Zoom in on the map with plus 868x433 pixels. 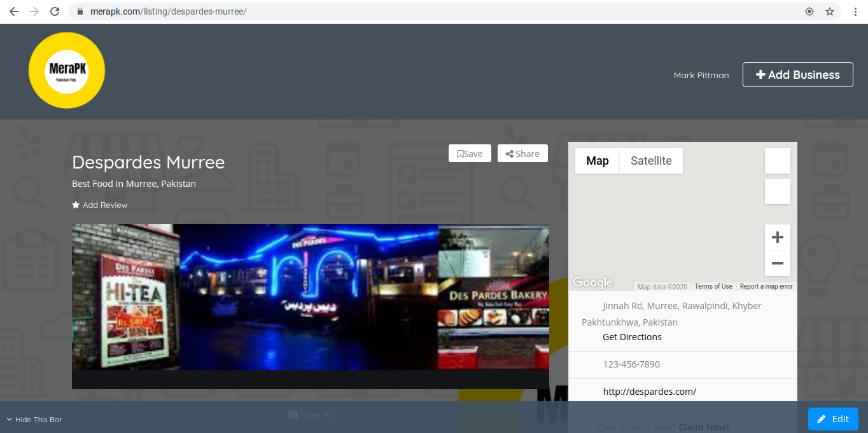tap(777, 238)
